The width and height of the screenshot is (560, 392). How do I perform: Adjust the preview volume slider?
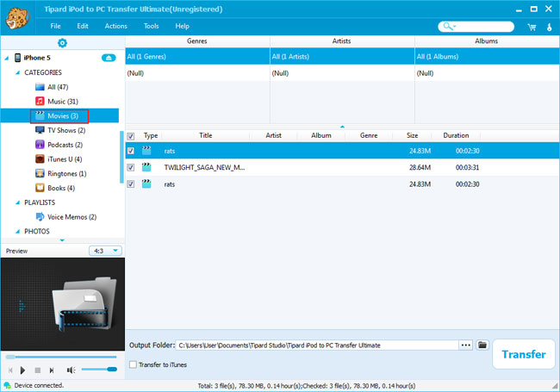click(x=99, y=369)
